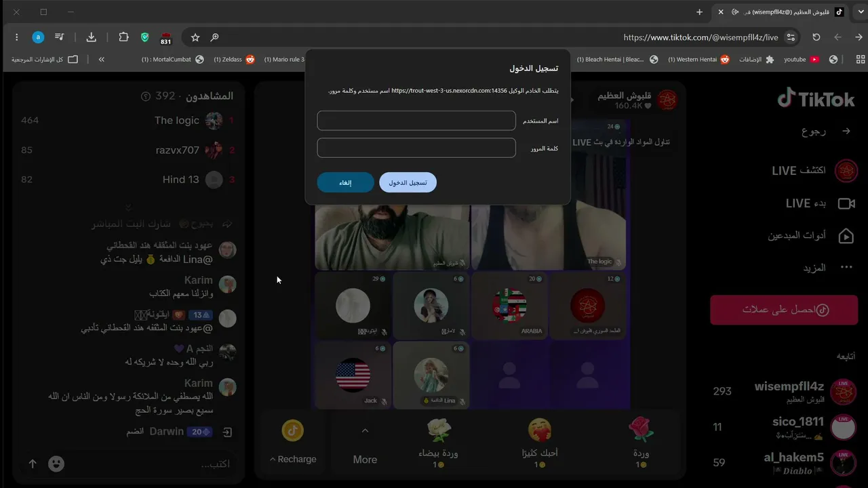Open the Recharge coins option
Image resolution: width=868 pixels, height=488 pixels.
tap(293, 459)
